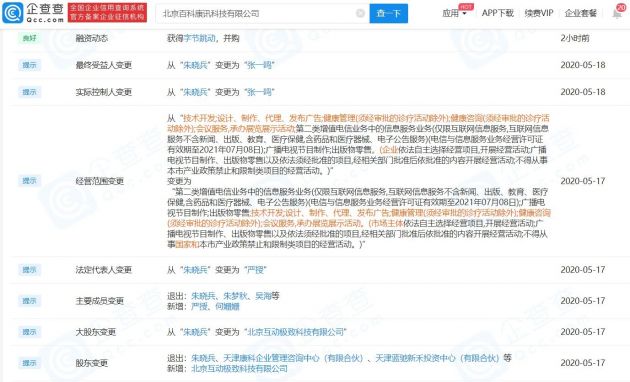Select the 经营范围变更 label
The height and width of the screenshot is (382, 630).
[x=100, y=181]
